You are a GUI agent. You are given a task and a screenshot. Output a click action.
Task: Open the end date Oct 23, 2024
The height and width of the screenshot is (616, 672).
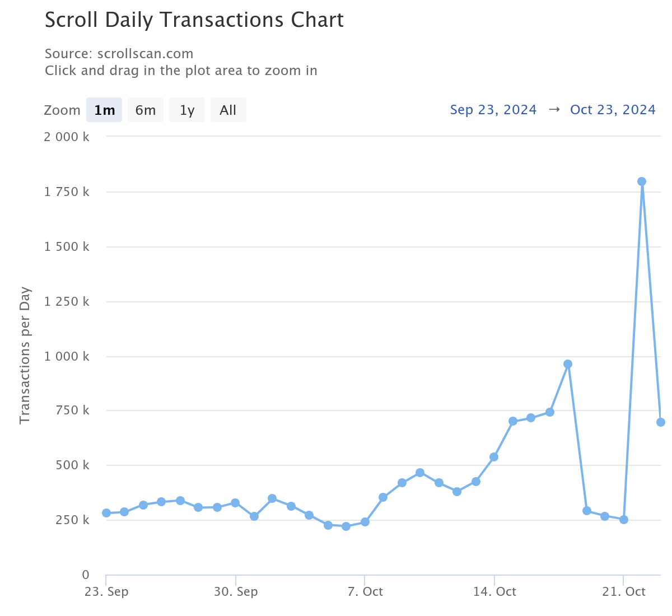(x=612, y=109)
